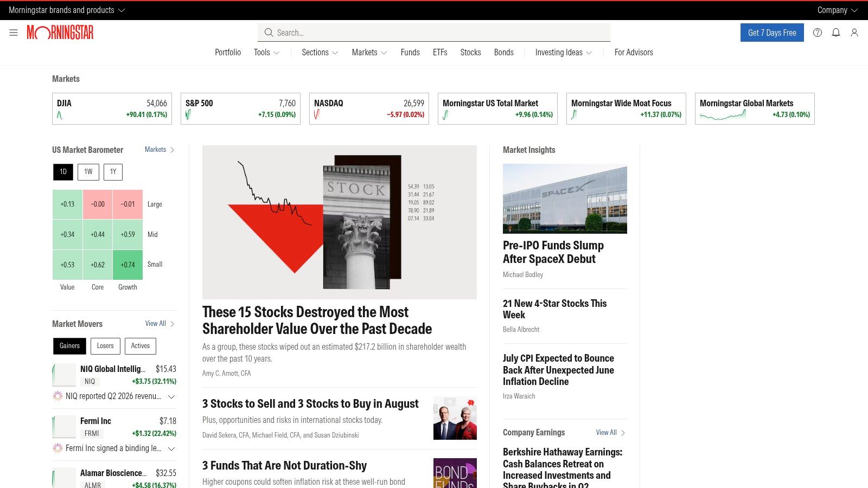868x488 pixels.
Task: Open Pre-IPO Funds Slump After SpaceX Debut
Action: point(553,252)
